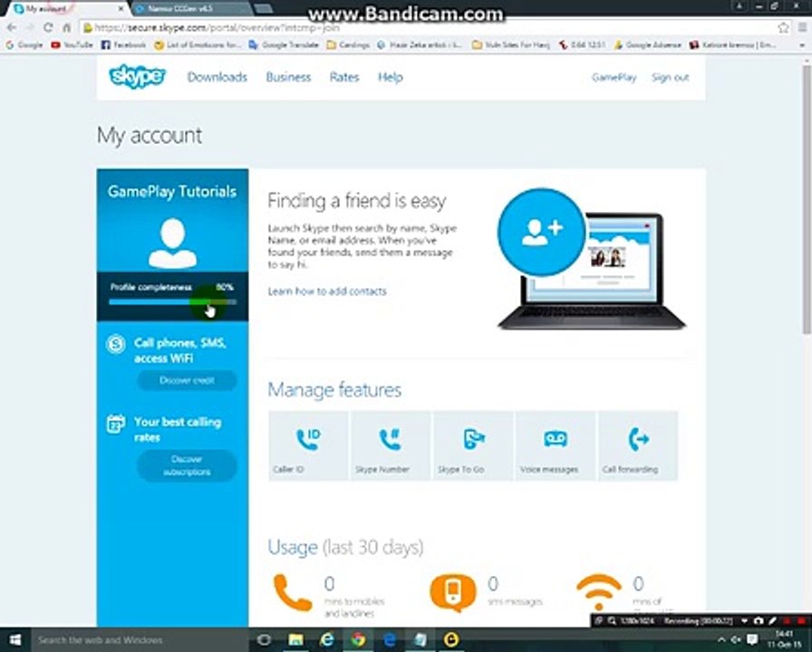Open Action Center notification icon
812x652 pixels.
752,640
